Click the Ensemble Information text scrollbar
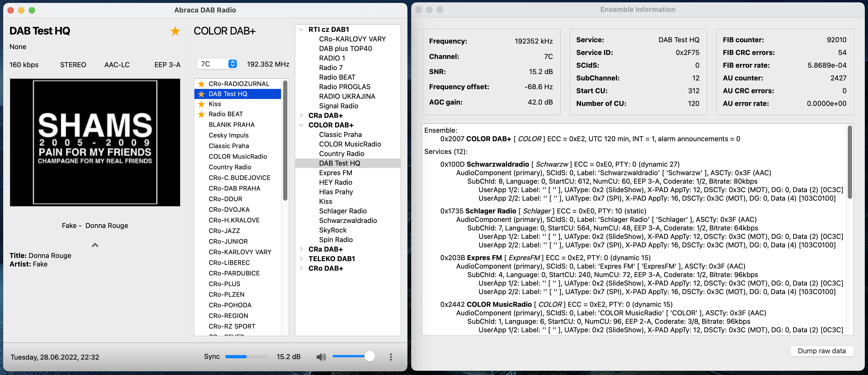This screenshot has height=375, width=868. point(849,162)
